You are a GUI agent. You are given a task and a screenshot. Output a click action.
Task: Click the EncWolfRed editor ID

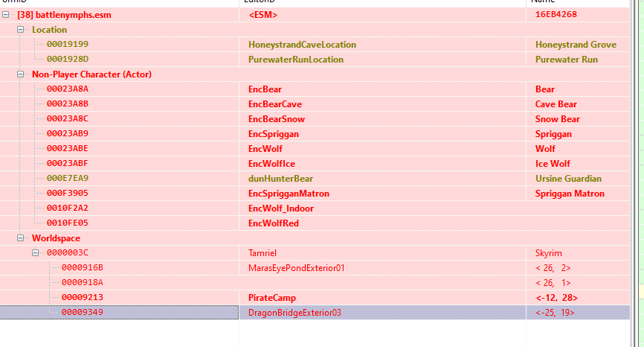point(273,223)
